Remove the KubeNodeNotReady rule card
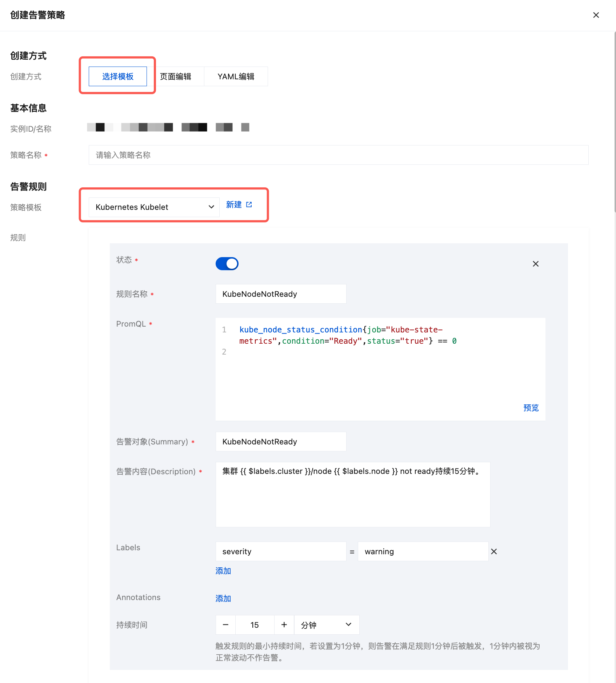The image size is (616, 683). [x=536, y=264]
